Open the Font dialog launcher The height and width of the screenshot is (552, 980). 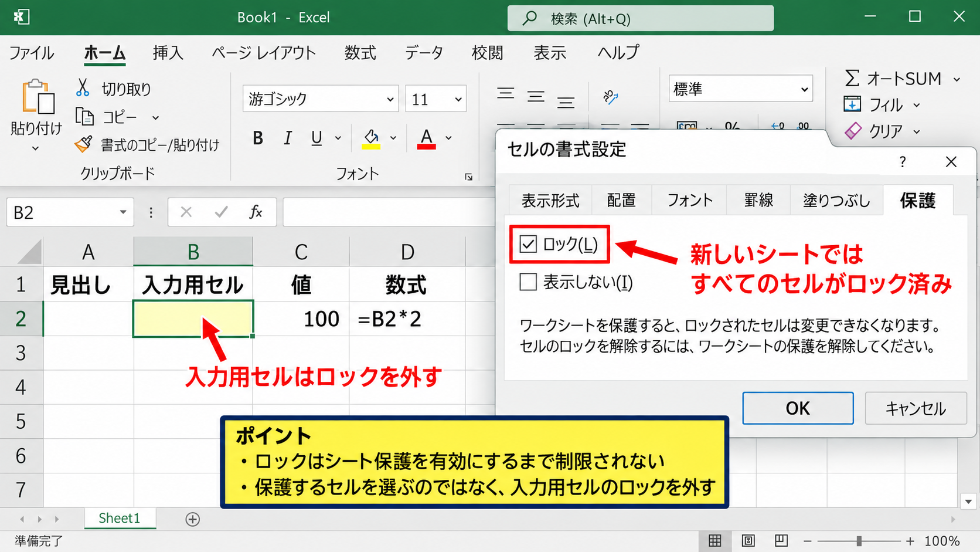469,177
